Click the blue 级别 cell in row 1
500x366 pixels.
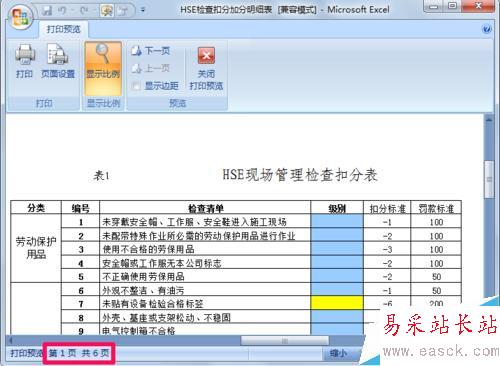click(337, 221)
